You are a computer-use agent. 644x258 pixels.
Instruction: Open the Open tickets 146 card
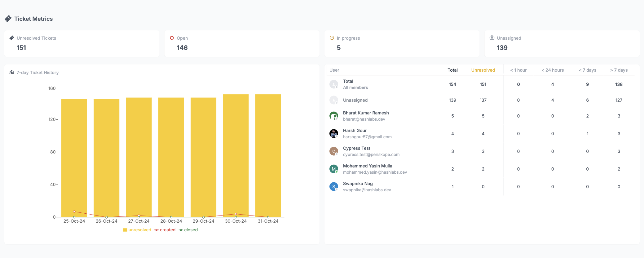click(x=242, y=43)
